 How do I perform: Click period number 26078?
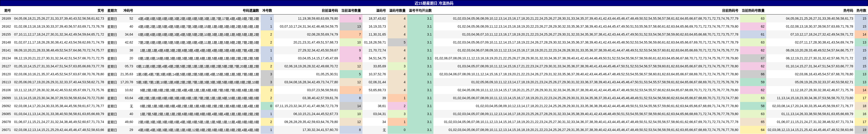point(6,122)
